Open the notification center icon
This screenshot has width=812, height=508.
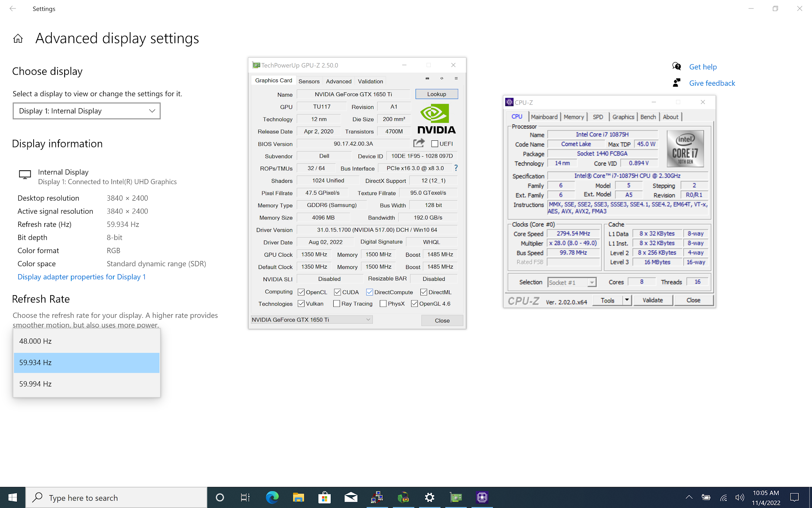794,498
